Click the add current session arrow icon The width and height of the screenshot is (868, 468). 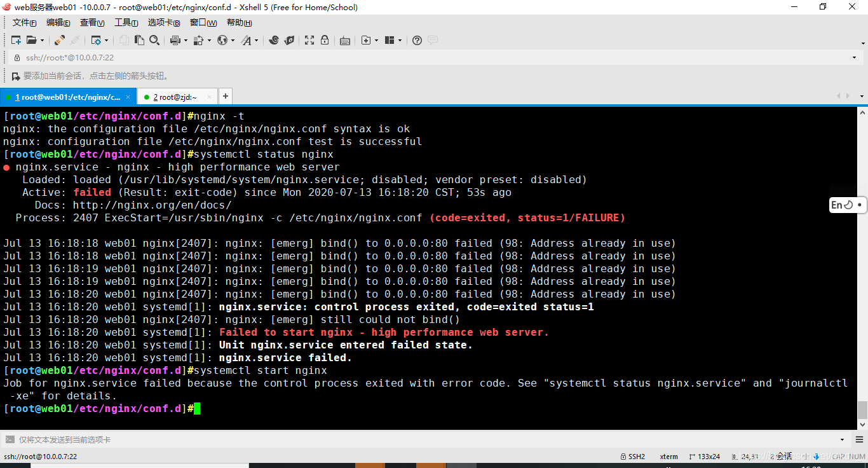tap(17, 76)
